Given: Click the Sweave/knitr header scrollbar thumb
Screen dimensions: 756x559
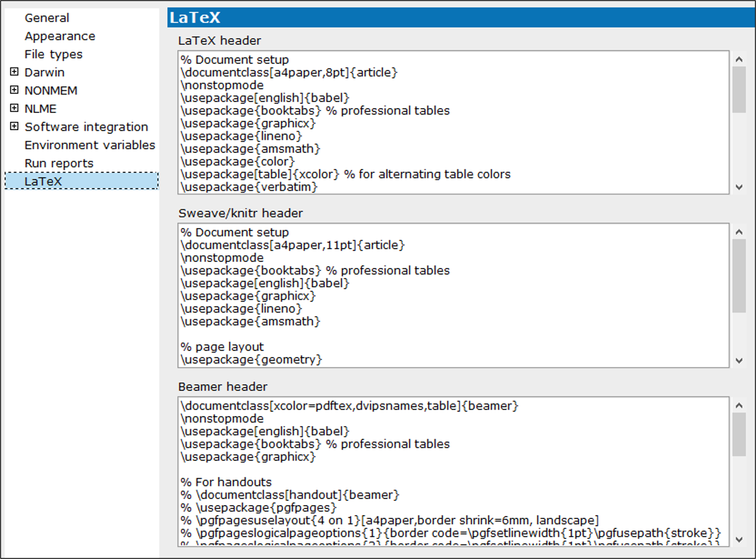Looking at the screenshot, I should (x=739, y=276).
